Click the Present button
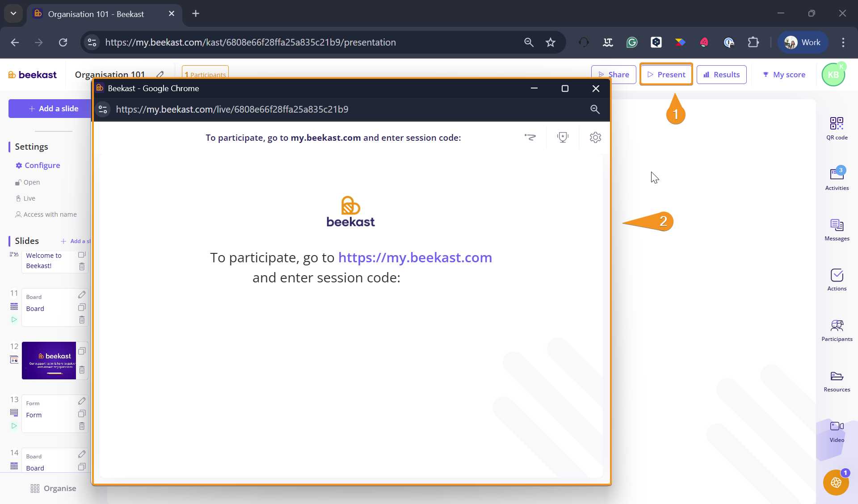 [666, 75]
